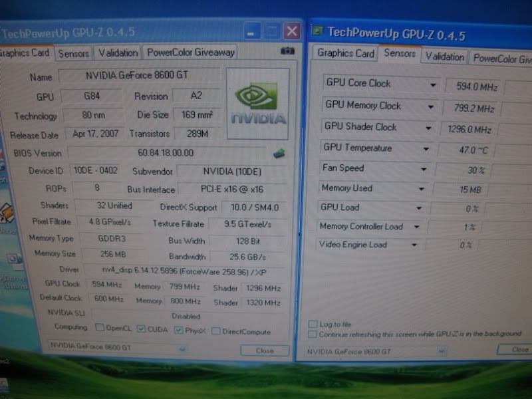
Task: Click the Shaders value "32 Unified"
Action: [x=114, y=205]
